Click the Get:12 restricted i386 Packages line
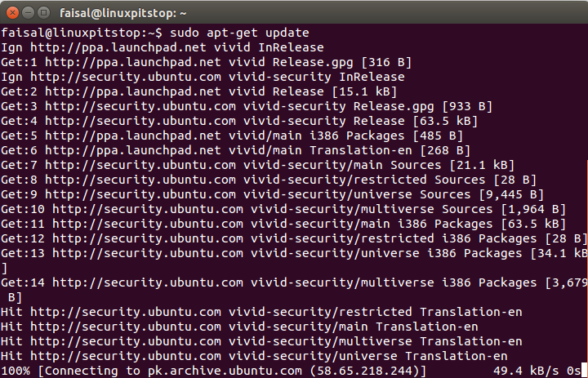 [294, 238]
